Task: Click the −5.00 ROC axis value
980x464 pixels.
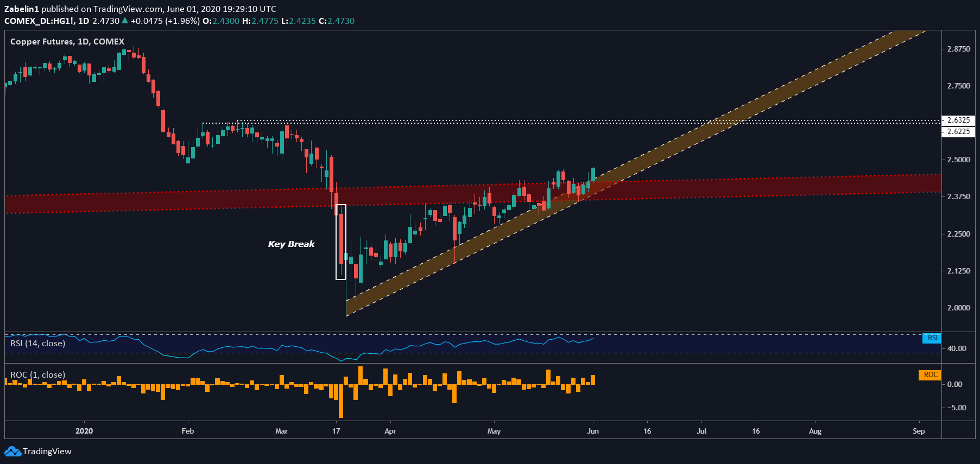Action: [956, 408]
